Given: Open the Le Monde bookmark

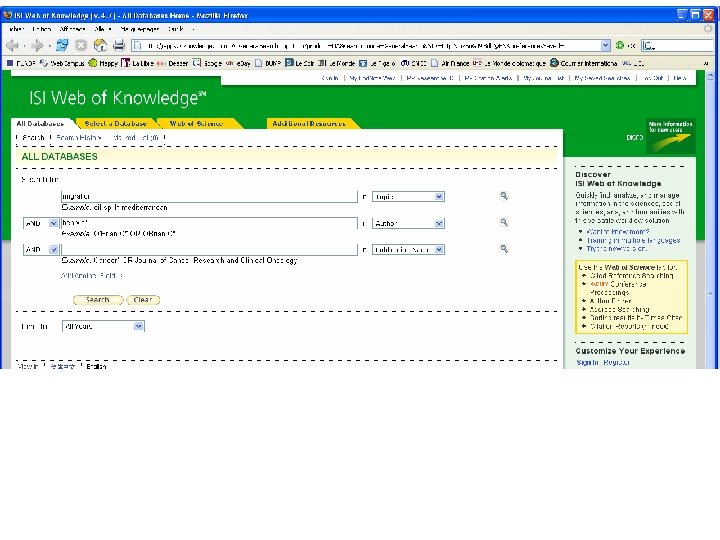Looking at the screenshot, I should click(337, 63).
